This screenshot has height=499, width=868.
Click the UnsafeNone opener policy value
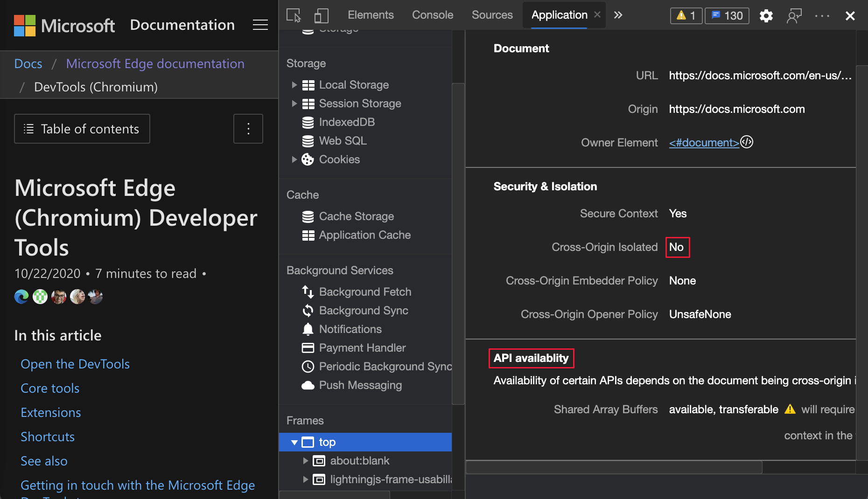[700, 314]
